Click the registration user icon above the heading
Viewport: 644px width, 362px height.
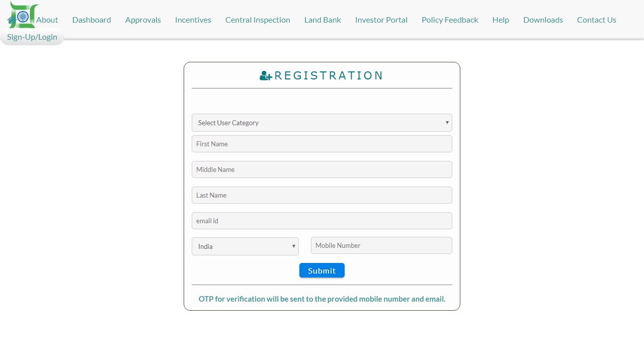tap(265, 75)
